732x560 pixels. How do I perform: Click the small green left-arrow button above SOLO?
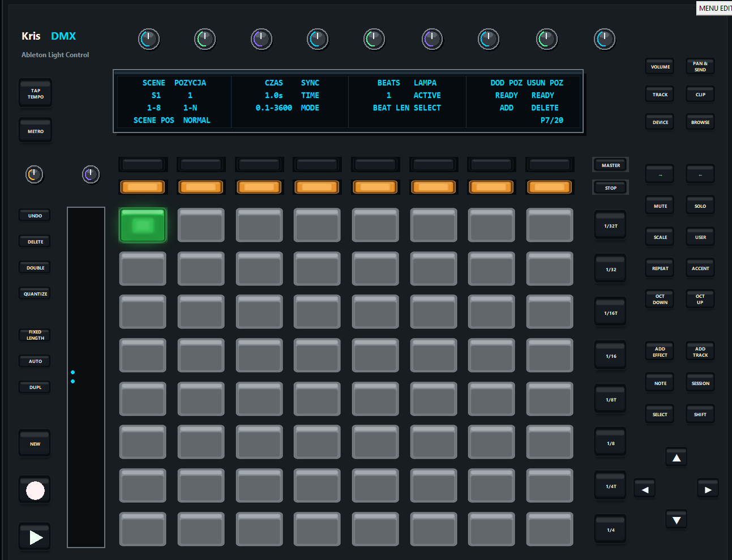pyautogui.click(x=700, y=174)
